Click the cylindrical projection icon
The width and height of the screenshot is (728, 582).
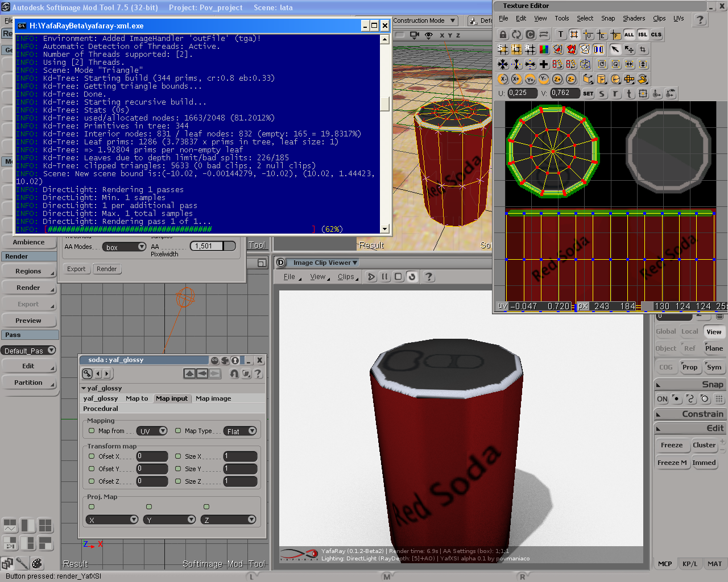pyautogui.click(x=602, y=79)
